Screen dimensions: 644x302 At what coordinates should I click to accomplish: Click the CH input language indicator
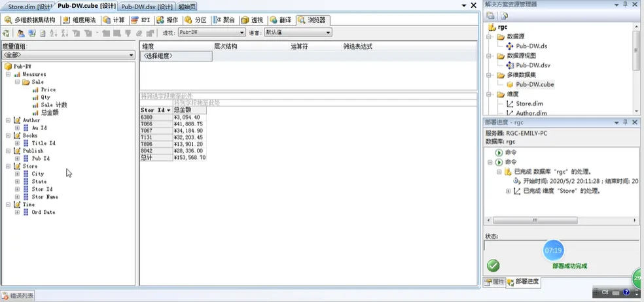(x=605, y=293)
